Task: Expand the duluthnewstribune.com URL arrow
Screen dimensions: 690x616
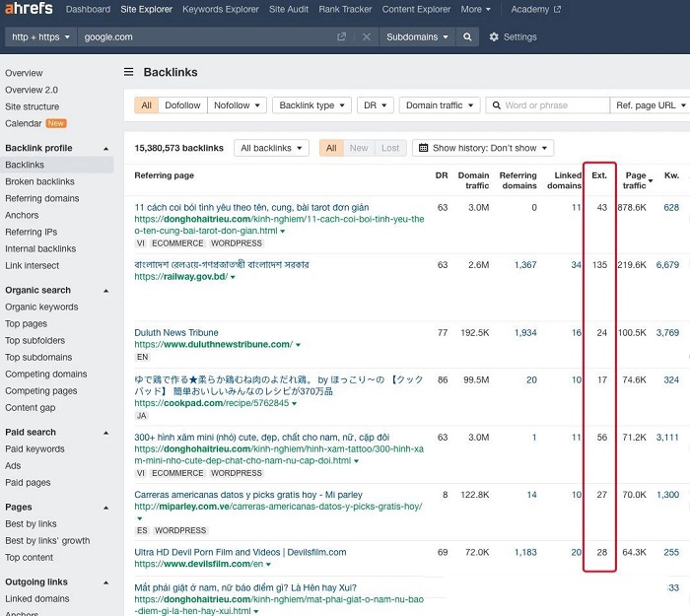Action: point(298,345)
